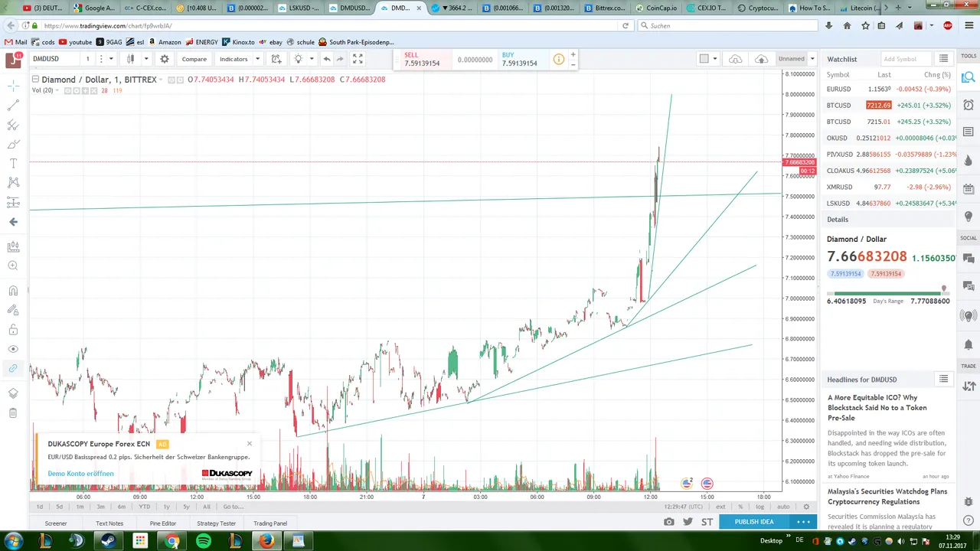Image resolution: width=980 pixels, height=551 pixels.
Task: Click the remove drawings trash icon
Action: point(13,413)
